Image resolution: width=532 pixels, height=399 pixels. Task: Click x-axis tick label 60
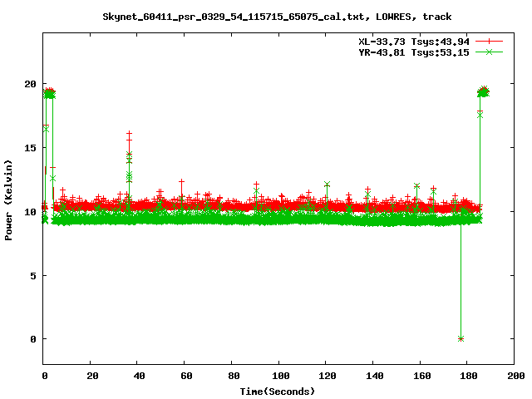point(186,376)
